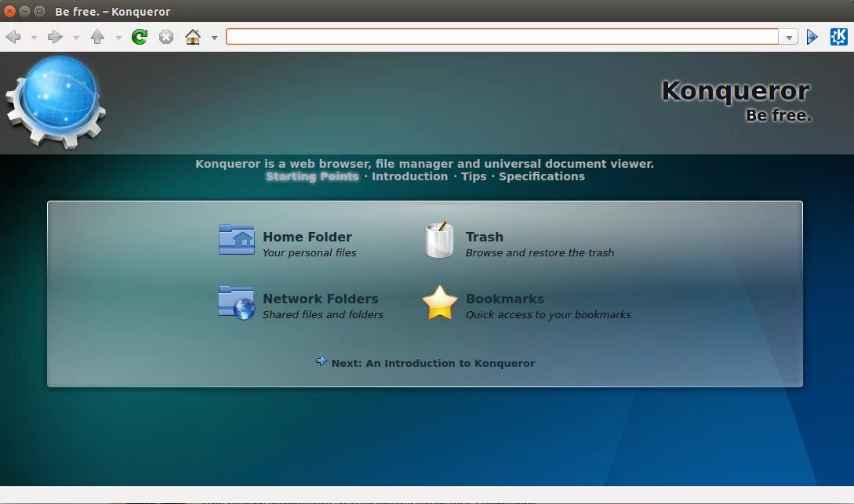Select the Starting Points tab link
The width and height of the screenshot is (854, 504).
point(312,176)
